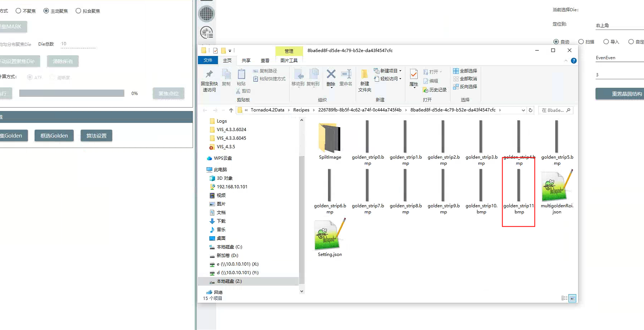Click the Properties checkmark icon
This screenshot has height=330, width=644.
pos(414,74)
